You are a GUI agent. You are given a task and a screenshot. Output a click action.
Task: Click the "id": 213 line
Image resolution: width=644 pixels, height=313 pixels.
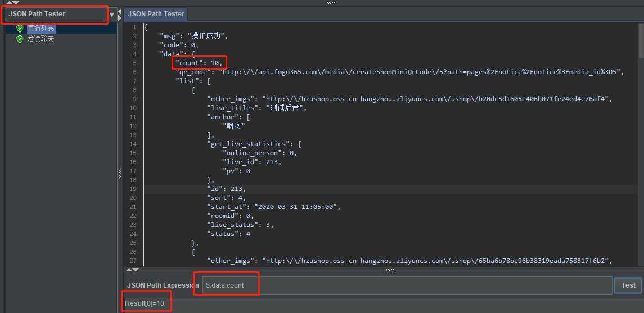pyautogui.click(x=226, y=189)
